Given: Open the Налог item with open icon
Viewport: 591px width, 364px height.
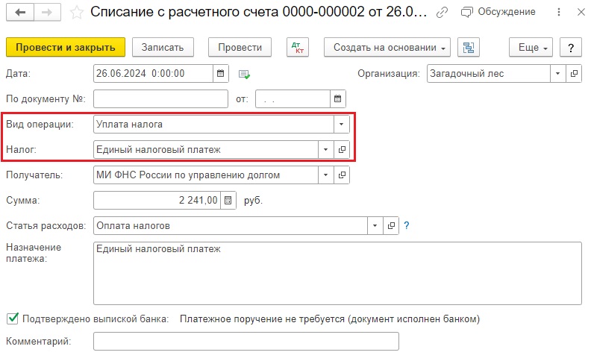Looking at the screenshot, I should point(342,150).
